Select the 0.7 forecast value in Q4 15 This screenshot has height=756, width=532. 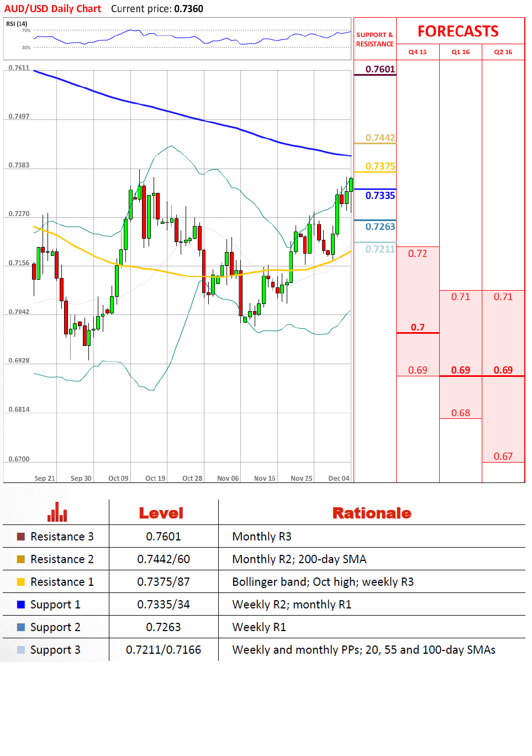[418, 327]
